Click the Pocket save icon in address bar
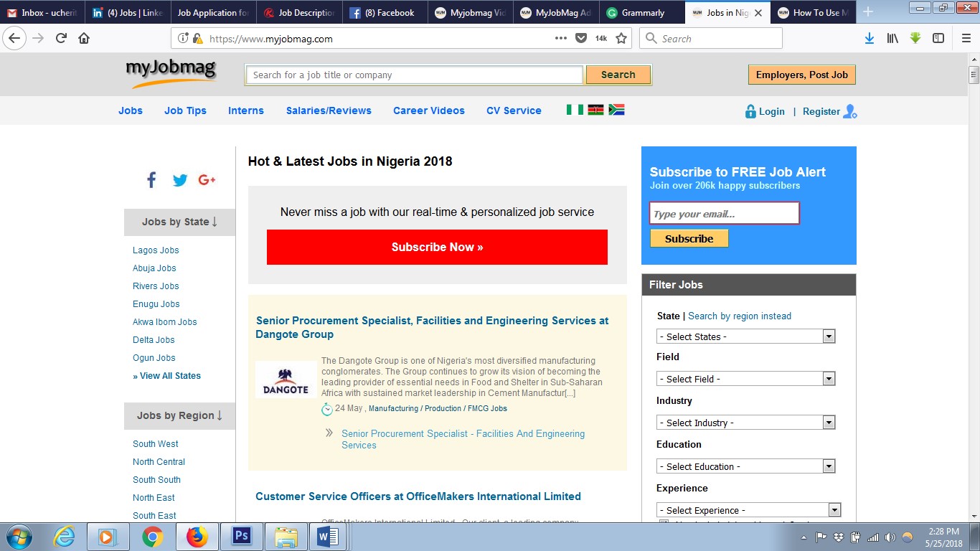Viewport: 980px width, 551px height. (x=581, y=38)
